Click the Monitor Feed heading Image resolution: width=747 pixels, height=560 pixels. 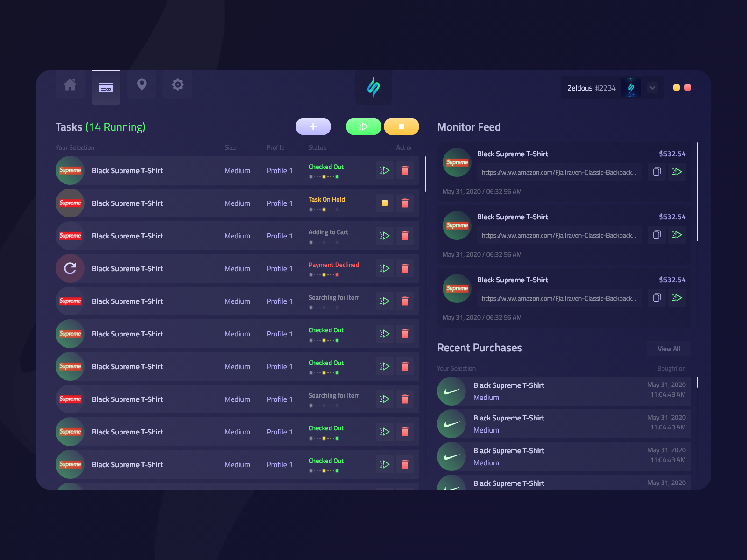point(469,127)
